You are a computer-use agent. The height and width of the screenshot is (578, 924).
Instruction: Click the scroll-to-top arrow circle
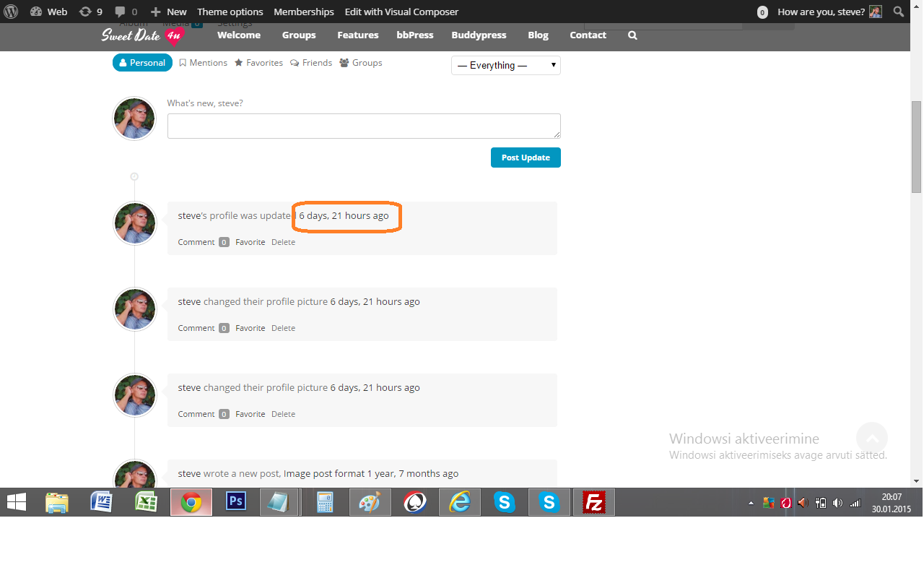click(871, 438)
